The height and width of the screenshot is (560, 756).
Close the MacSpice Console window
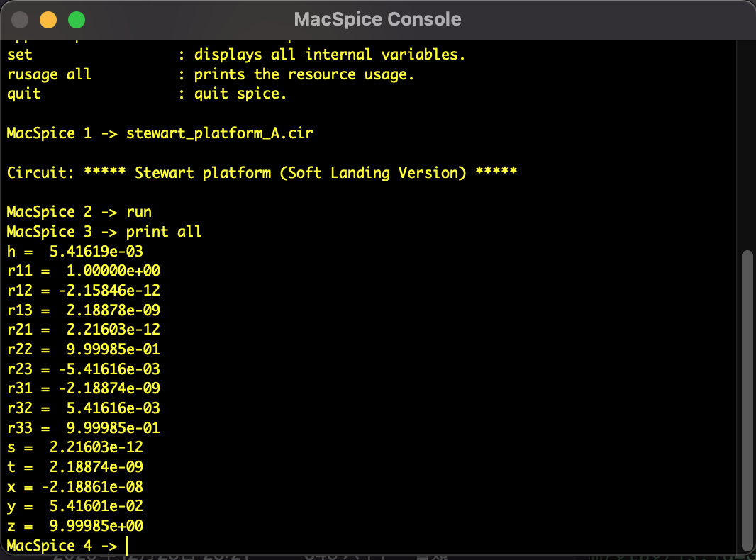pos(21,20)
